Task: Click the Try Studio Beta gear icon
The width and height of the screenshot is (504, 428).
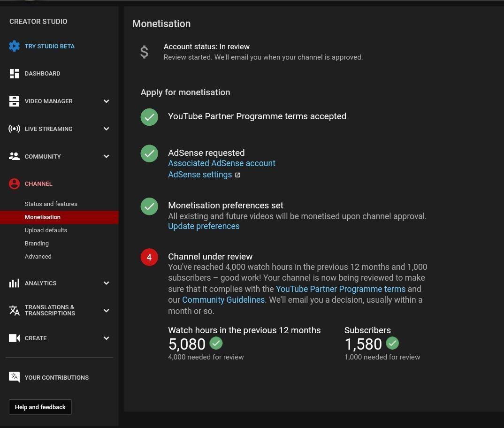Action: pyautogui.click(x=14, y=46)
